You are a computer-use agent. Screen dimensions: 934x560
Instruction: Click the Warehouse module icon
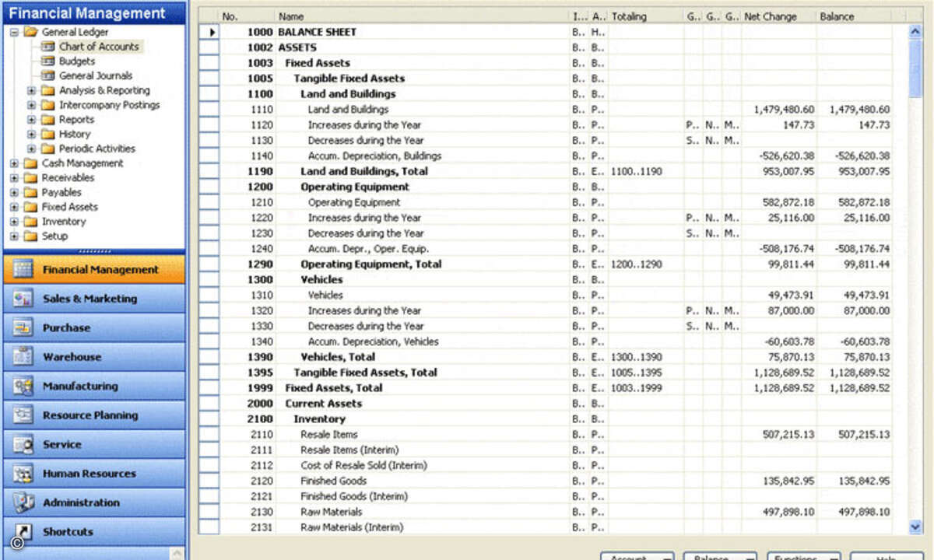23,357
